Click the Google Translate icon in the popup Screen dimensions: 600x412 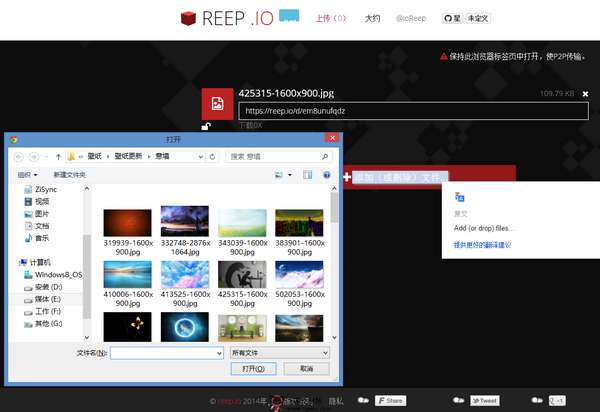[x=459, y=197]
